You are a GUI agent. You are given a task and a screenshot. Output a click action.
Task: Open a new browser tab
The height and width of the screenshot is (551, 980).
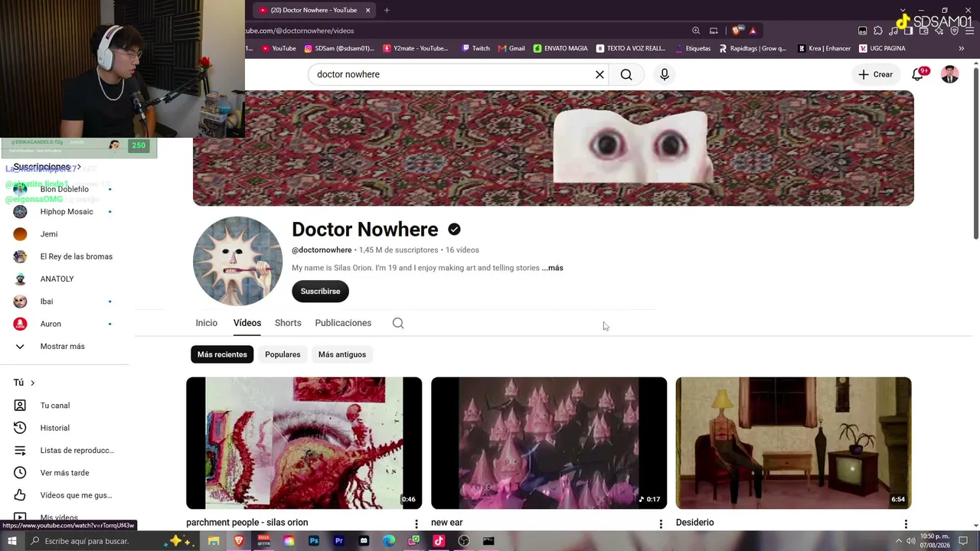coord(387,10)
